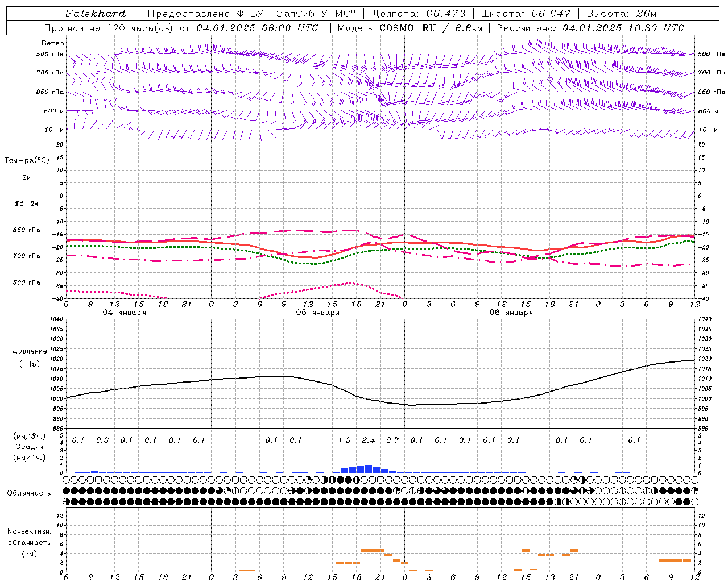Select the 'Прогноз на 120 часа(ов)' forecast text
728x582 pixels.
tap(109, 28)
